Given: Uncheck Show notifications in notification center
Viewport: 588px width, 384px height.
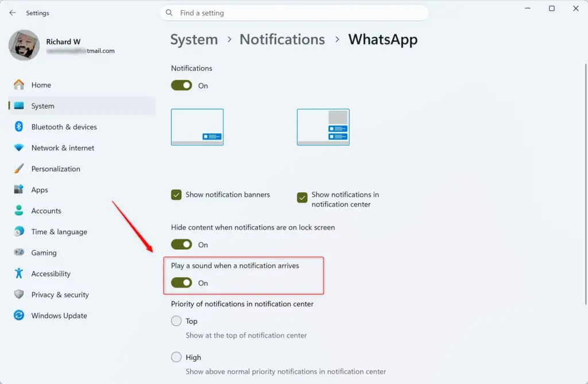Looking at the screenshot, I should pyautogui.click(x=302, y=197).
